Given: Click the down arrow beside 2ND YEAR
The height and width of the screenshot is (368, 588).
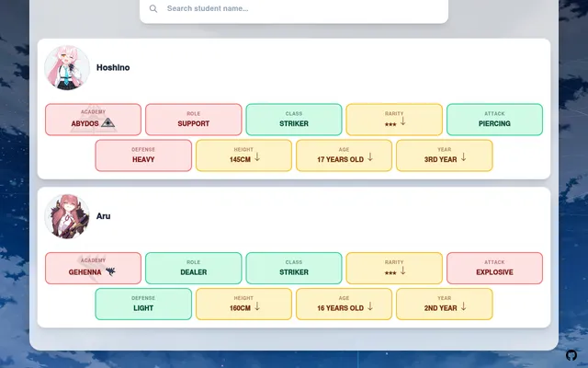Looking at the screenshot, I should (x=463, y=306).
